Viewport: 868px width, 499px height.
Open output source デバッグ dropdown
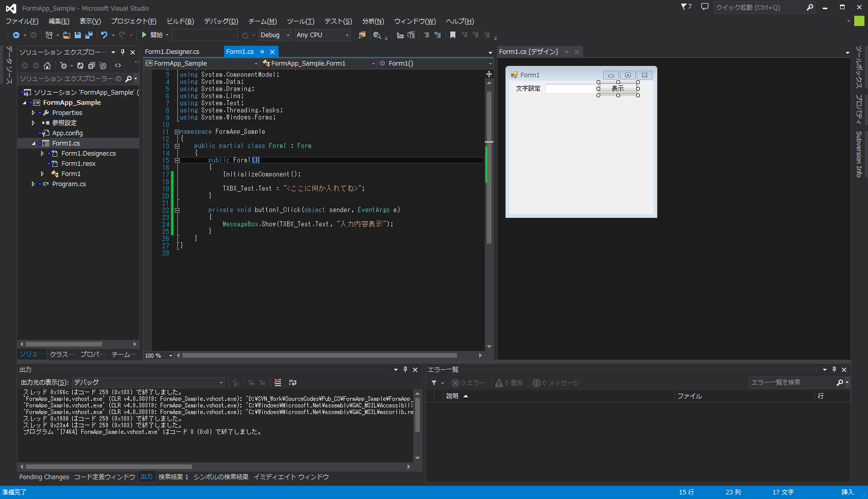click(148, 383)
